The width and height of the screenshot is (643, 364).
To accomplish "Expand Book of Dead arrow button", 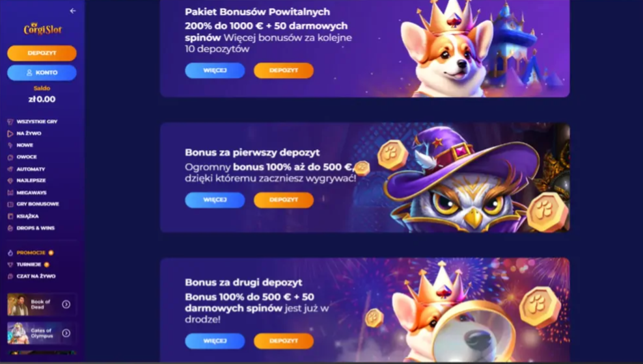I will point(66,304).
